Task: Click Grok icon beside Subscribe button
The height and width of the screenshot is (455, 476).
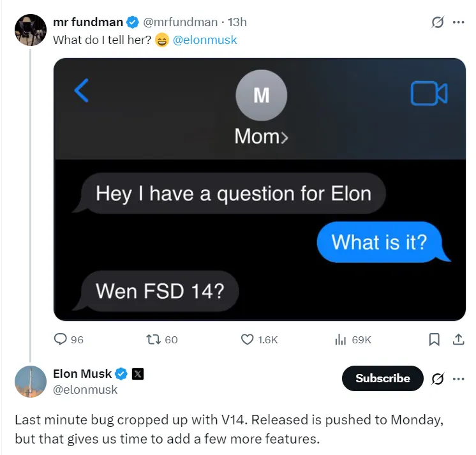Action: (438, 378)
